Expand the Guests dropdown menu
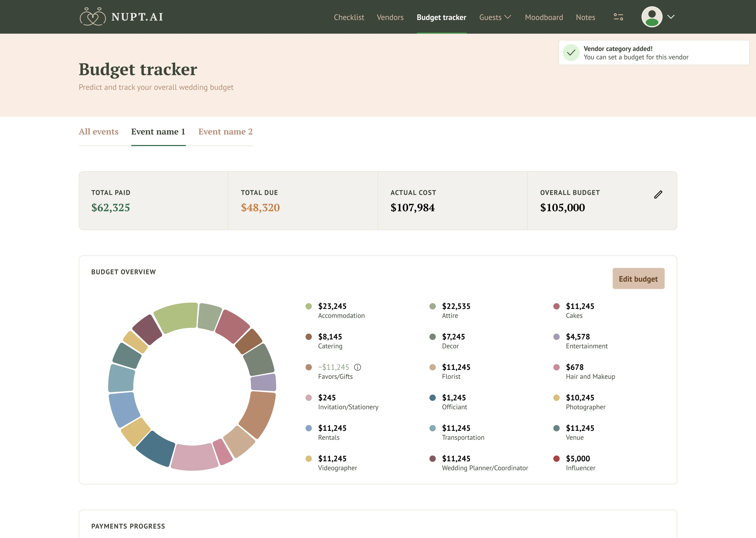 click(x=495, y=17)
